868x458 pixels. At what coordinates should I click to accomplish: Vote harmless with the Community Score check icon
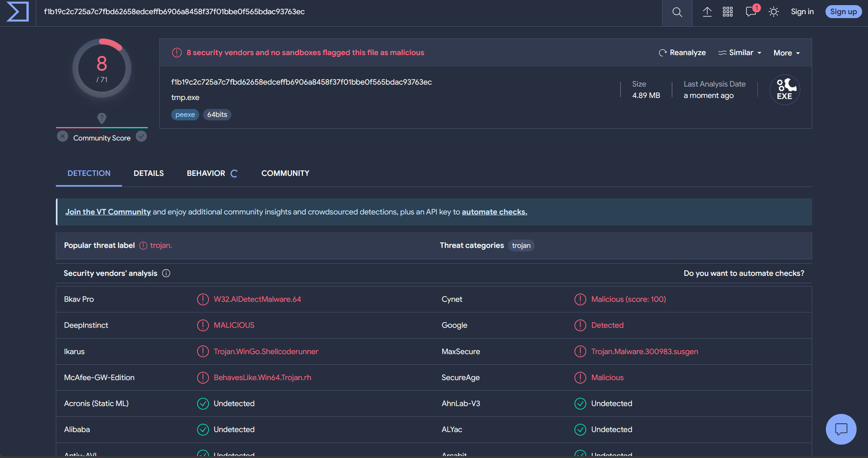pyautogui.click(x=141, y=137)
